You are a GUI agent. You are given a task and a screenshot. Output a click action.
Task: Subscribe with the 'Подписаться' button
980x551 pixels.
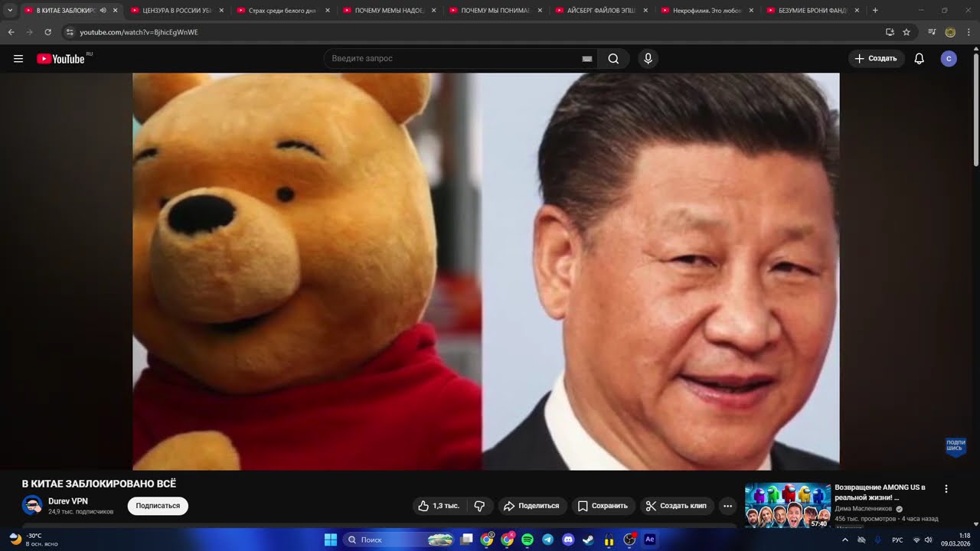(158, 506)
